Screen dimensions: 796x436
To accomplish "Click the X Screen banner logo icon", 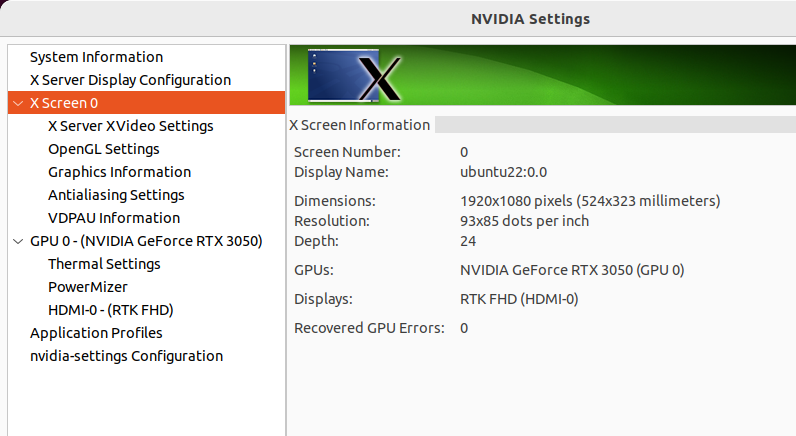I will 354,76.
